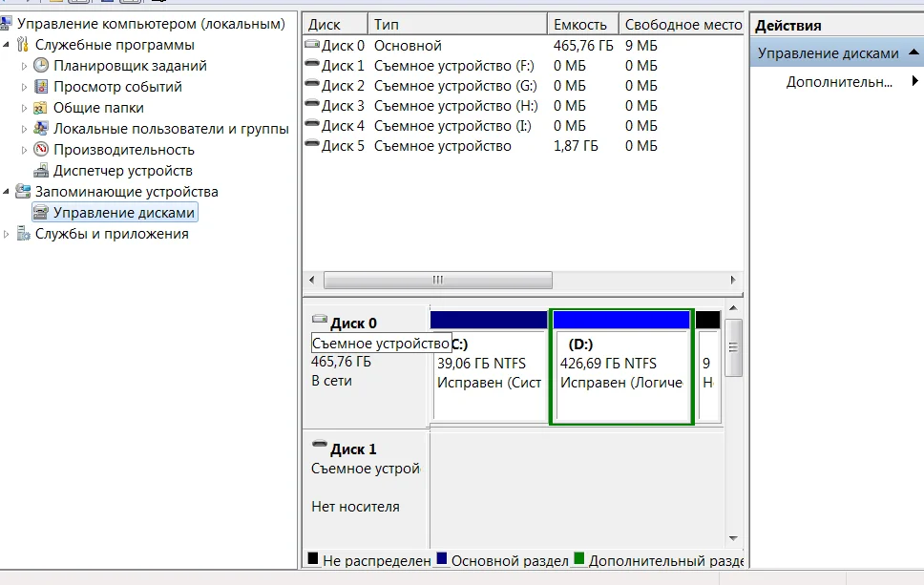Click Съемное устройство (F:) row text
Viewport: 924px width, 585px height.
453,66
